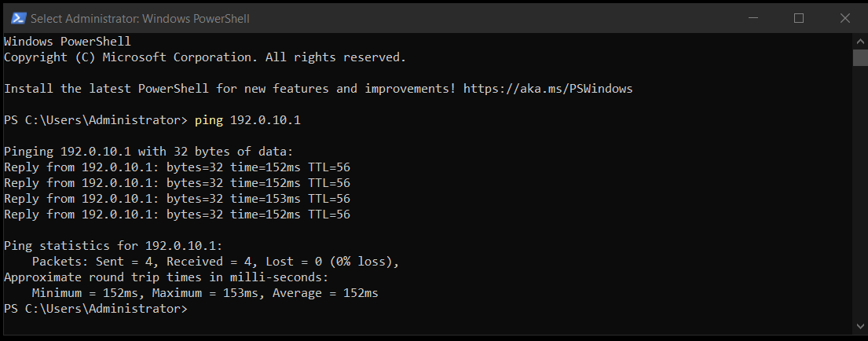
Task: Click the reply line showing time=153ms
Action: (x=177, y=199)
